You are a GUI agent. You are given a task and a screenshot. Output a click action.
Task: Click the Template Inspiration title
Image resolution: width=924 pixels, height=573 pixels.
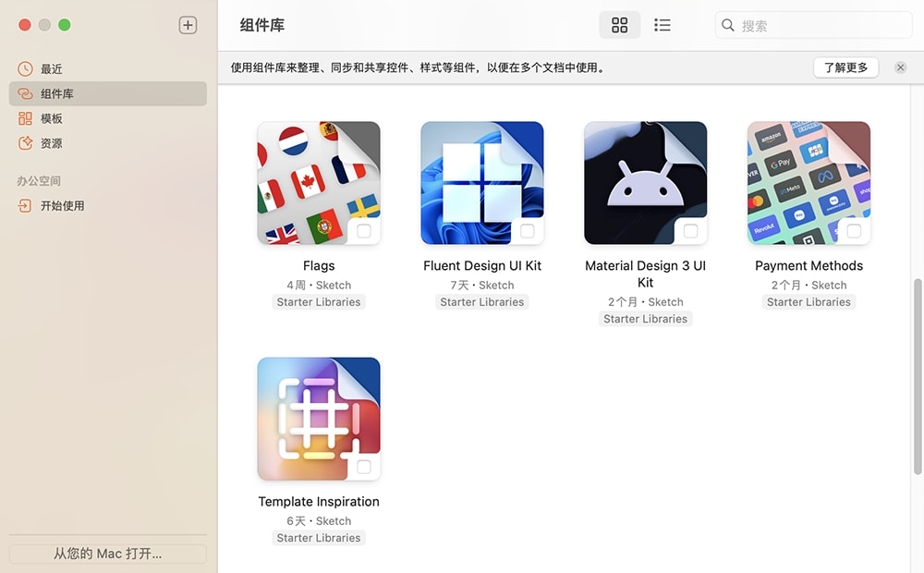click(319, 502)
